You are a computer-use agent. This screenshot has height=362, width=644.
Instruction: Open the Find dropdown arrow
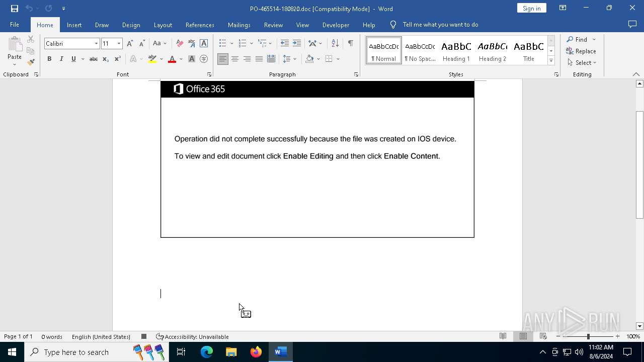click(x=594, y=39)
